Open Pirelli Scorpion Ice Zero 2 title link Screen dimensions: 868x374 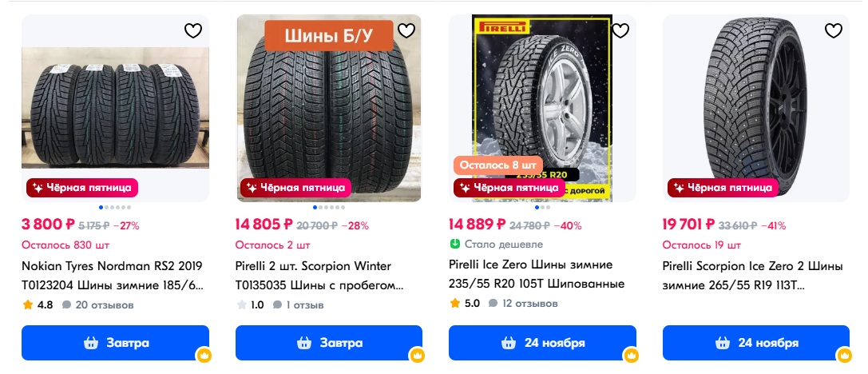[752, 277]
